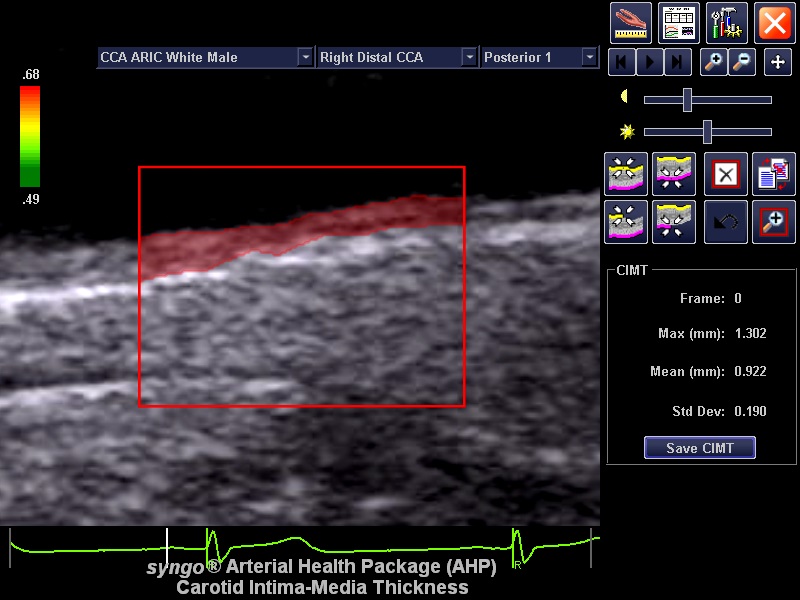Viewport: 800px width, 600px height.
Task: Select the pan move arrows tool
Action: [x=778, y=62]
